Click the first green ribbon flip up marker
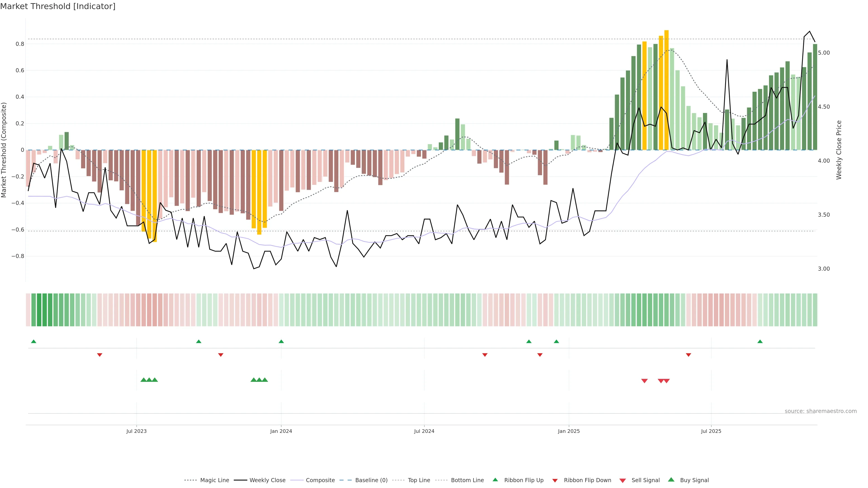The height and width of the screenshot is (488, 868). click(33, 342)
